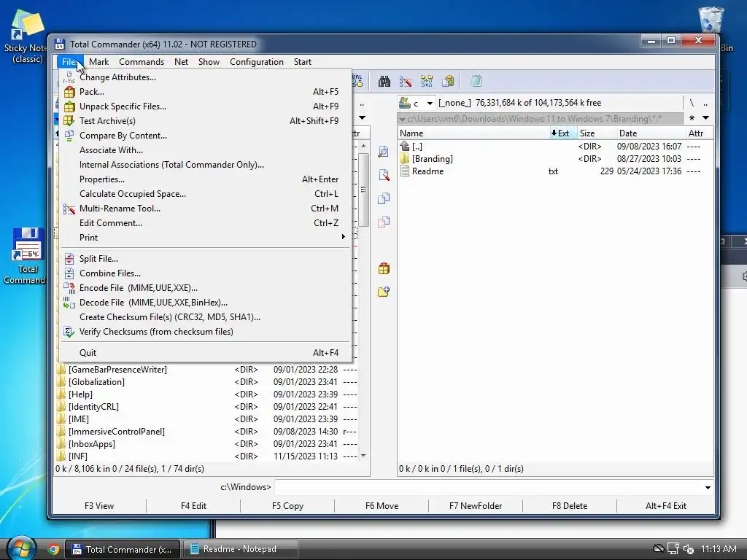Open Properties... menu item

(x=205, y=179)
